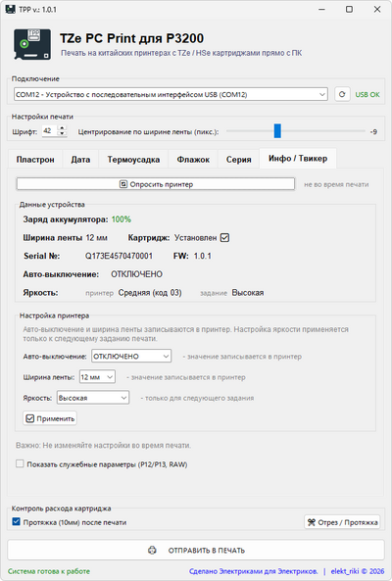Screen dimensions: 392x581
Task: Click the title bar application icon
Action: pos(10,9)
